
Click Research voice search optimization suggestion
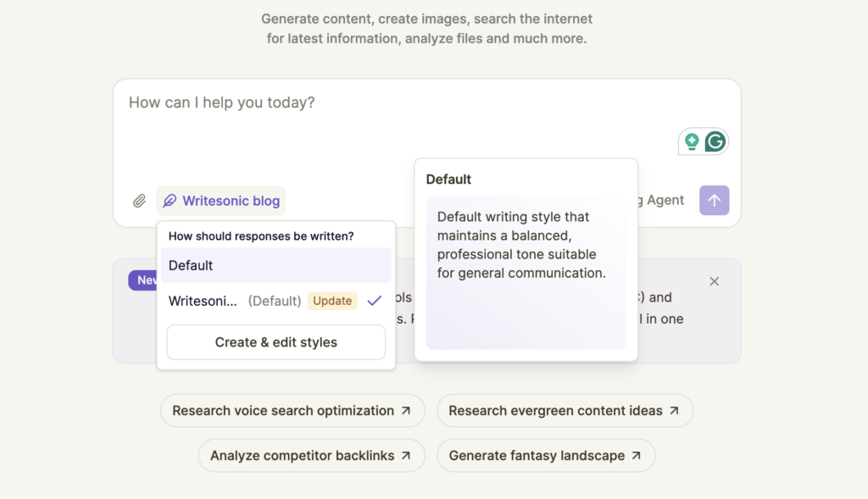point(292,411)
